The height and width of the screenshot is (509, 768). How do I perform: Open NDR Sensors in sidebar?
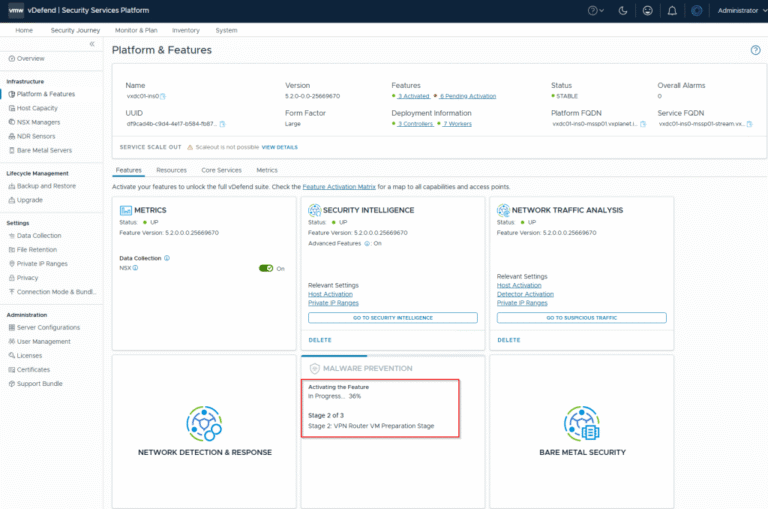[32, 136]
